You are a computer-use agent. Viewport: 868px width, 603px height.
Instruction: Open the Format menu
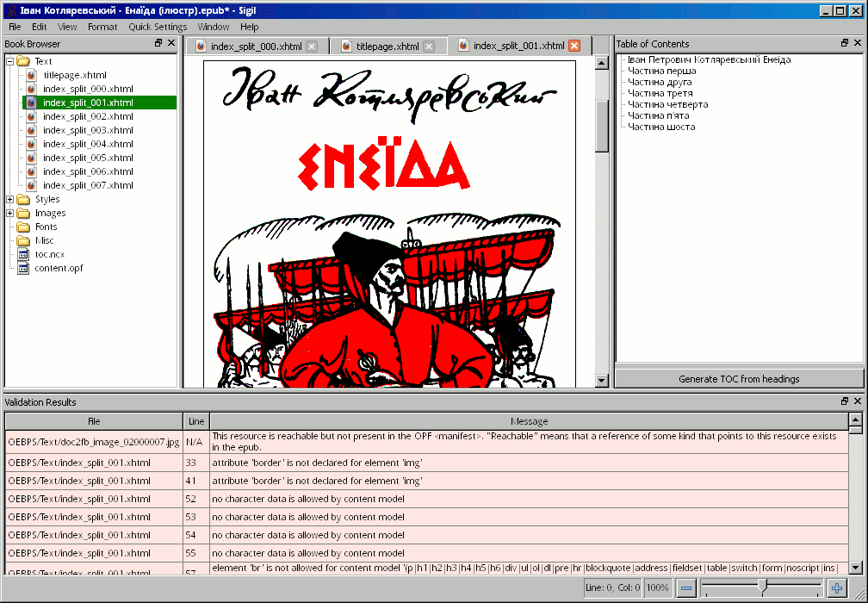pyautogui.click(x=102, y=27)
